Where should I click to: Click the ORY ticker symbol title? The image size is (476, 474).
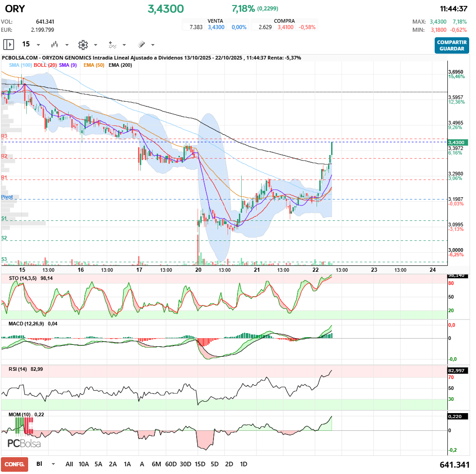[x=15, y=9]
